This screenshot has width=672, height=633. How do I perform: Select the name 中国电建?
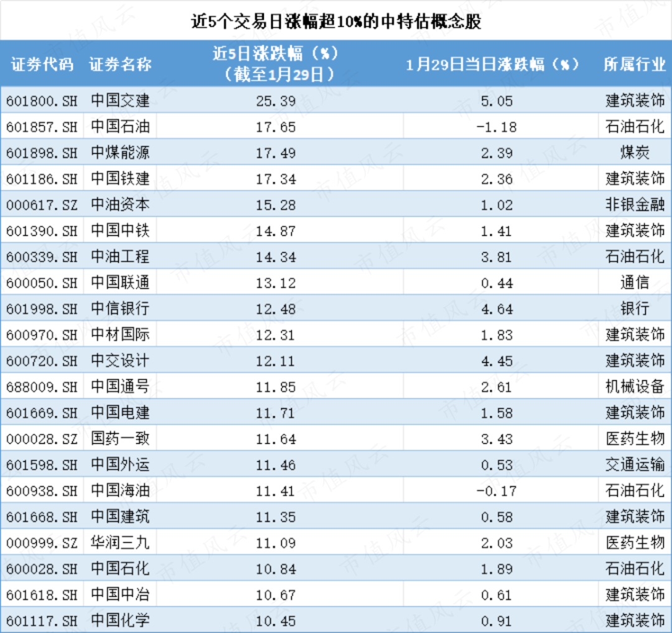pyautogui.click(x=120, y=413)
